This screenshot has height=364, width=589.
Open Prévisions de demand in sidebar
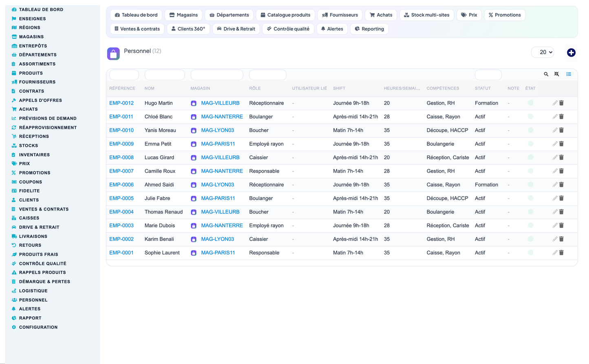pyautogui.click(x=48, y=118)
